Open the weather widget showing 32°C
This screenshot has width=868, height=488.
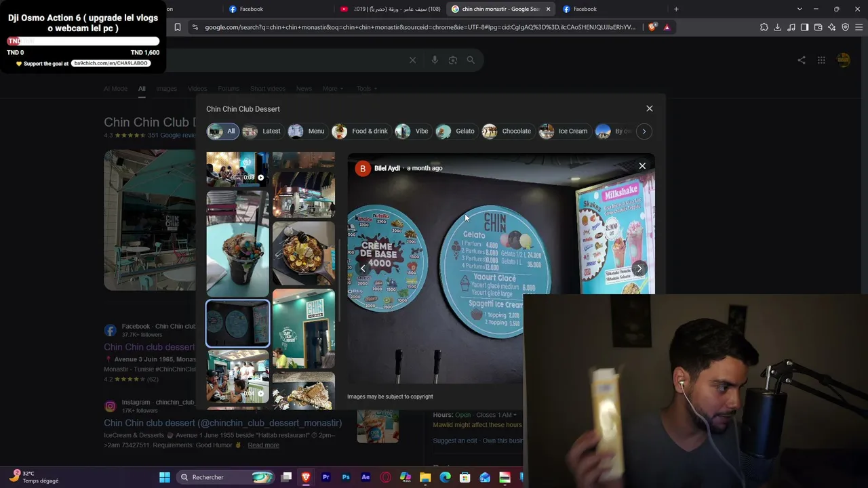pyautogui.click(x=34, y=477)
